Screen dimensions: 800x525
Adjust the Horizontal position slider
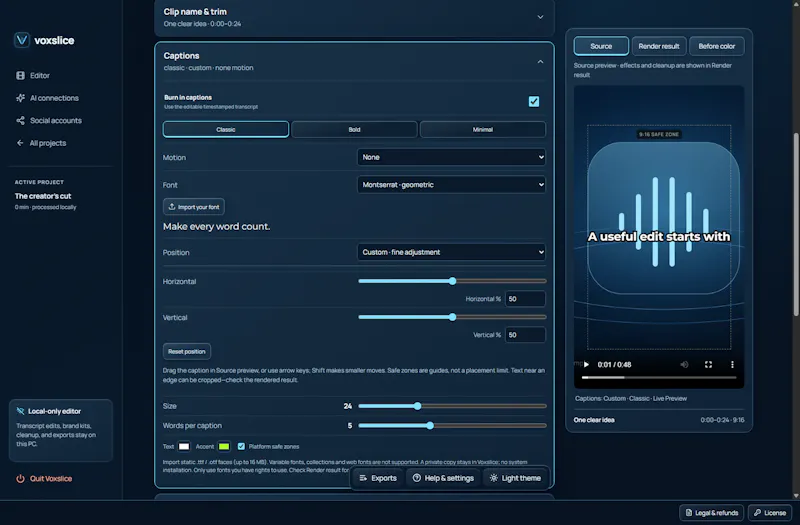click(x=452, y=281)
